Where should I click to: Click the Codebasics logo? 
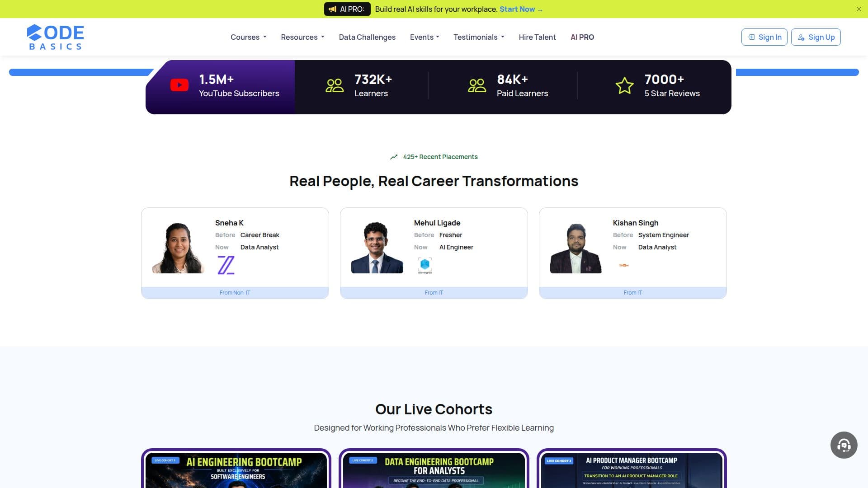point(56,37)
